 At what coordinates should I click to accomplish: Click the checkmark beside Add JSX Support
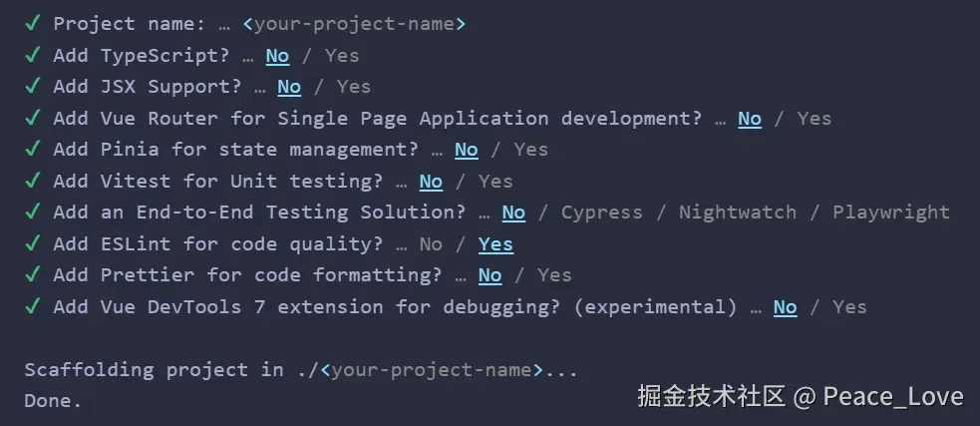point(33,87)
